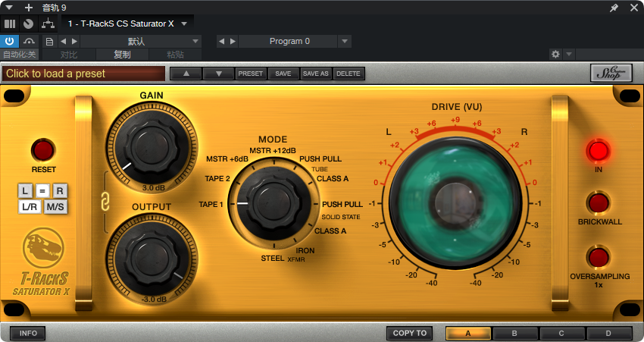
Task: Switch to M/S processing mode
Action: (x=55, y=207)
